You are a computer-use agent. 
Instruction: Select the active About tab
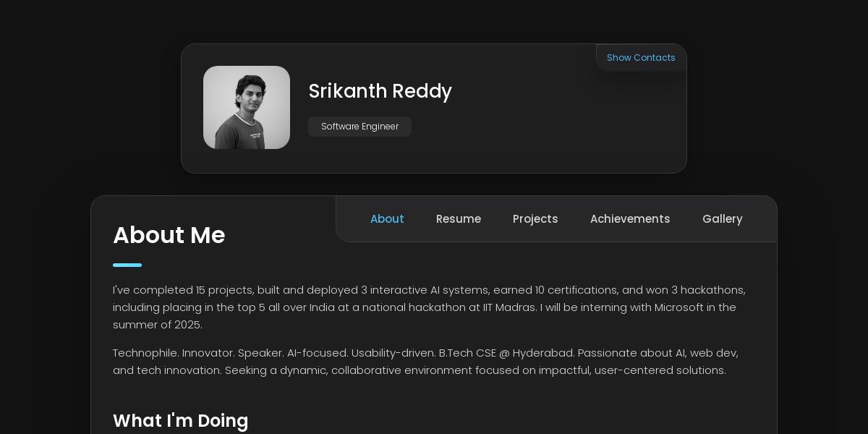click(387, 219)
